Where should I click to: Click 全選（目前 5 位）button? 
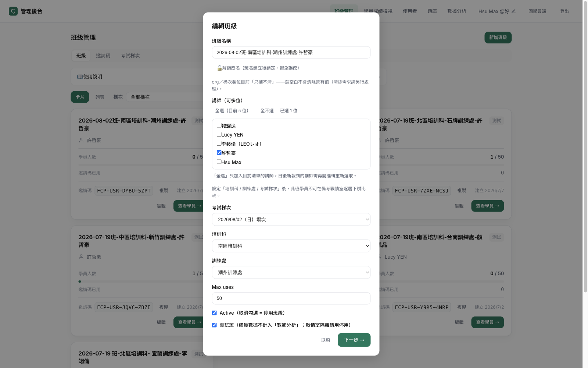pos(232,111)
